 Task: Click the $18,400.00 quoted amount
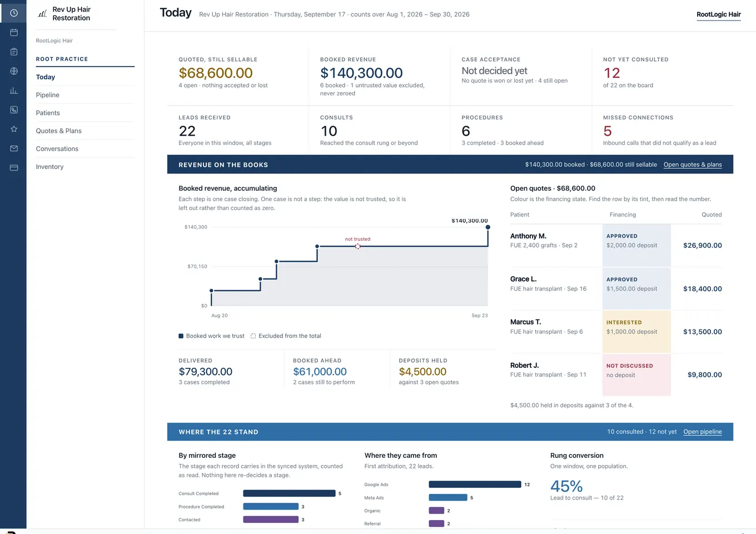[x=703, y=289]
